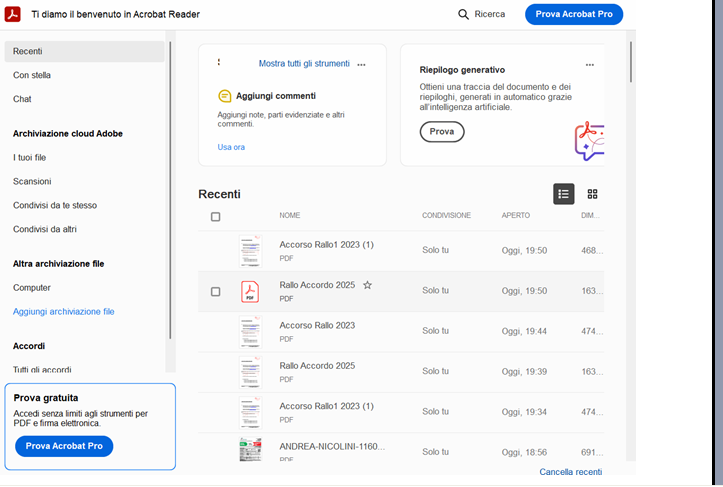The width and height of the screenshot is (723, 487).
Task: Click PDF icon of starred Rallo Accordo 2025
Action: [x=250, y=291]
